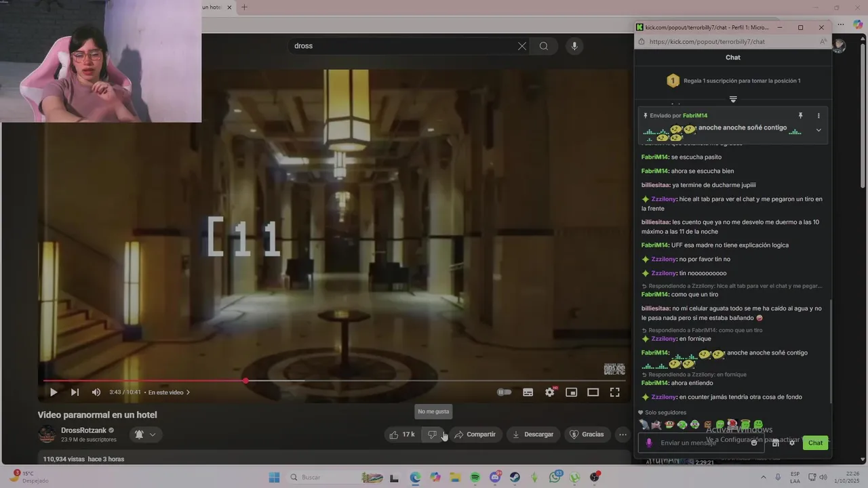Submit the YouTube search
868x488 pixels.
click(x=544, y=46)
